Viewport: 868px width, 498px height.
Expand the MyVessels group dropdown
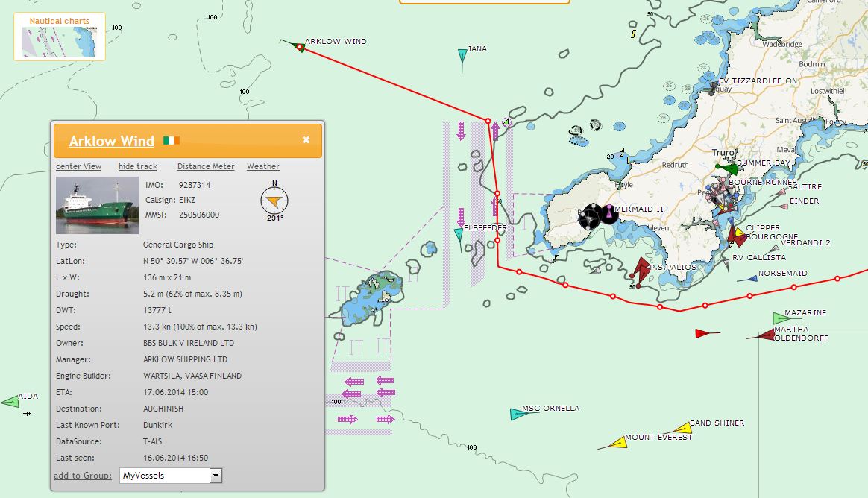[216, 476]
